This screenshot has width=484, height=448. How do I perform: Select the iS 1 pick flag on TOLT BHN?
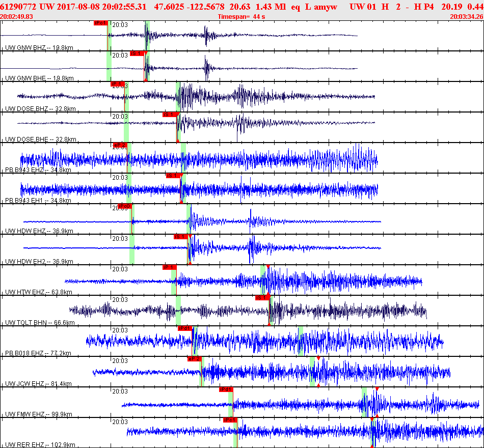click(x=262, y=298)
